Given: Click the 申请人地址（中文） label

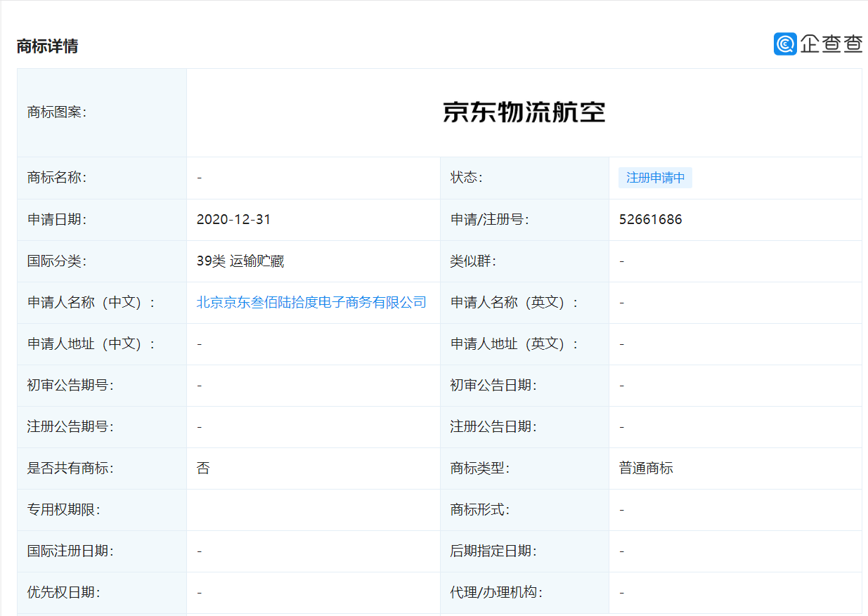Looking at the screenshot, I should click(x=91, y=344).
